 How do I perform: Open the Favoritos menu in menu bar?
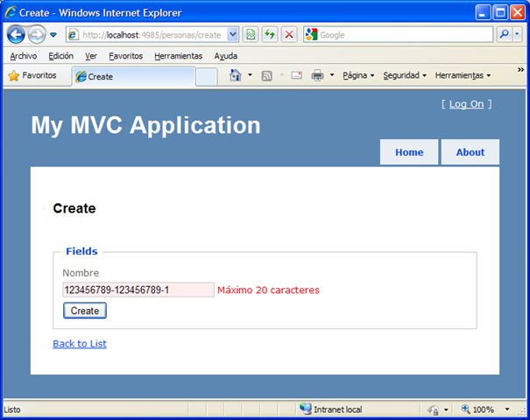126,56
